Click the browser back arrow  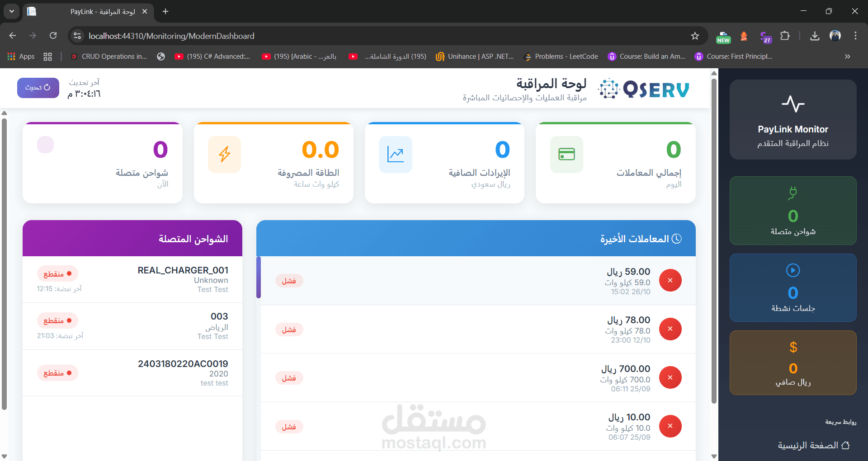[x=13, y=36]
